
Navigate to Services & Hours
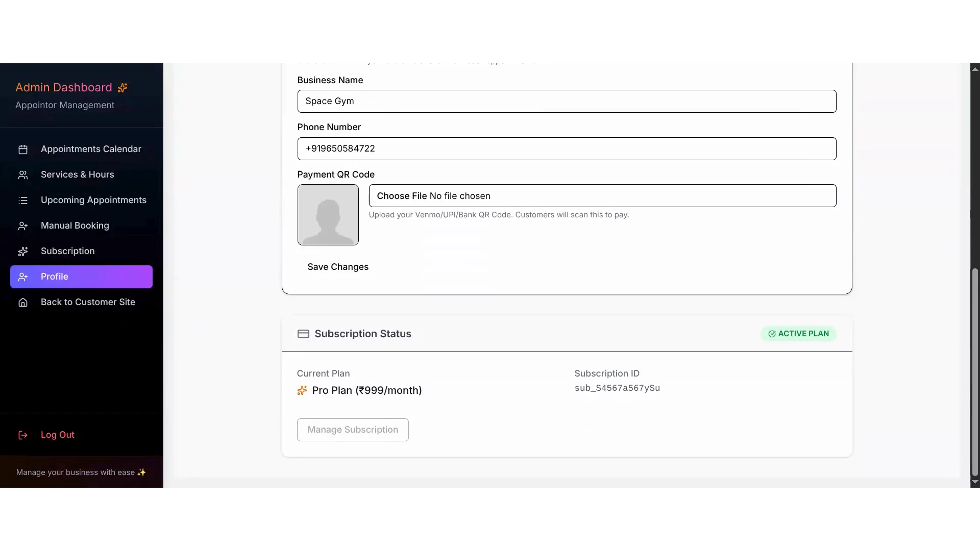77,174
